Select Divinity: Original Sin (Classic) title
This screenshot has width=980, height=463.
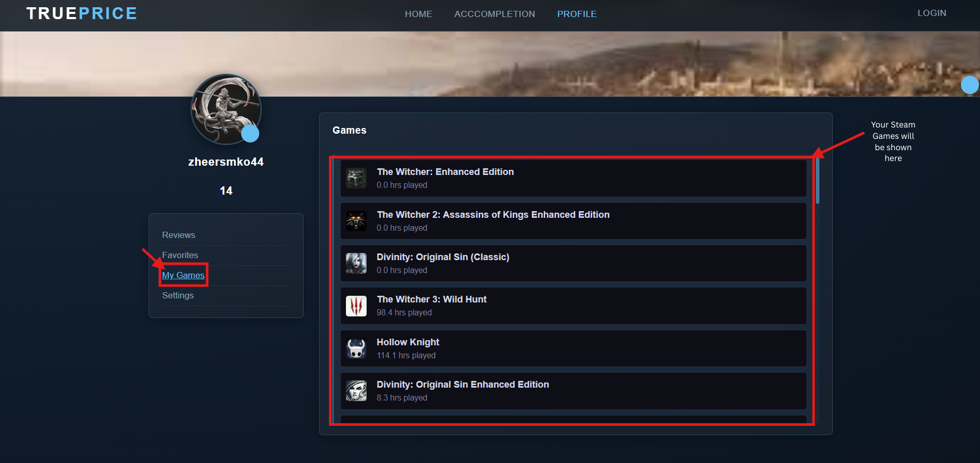point(443,257)
